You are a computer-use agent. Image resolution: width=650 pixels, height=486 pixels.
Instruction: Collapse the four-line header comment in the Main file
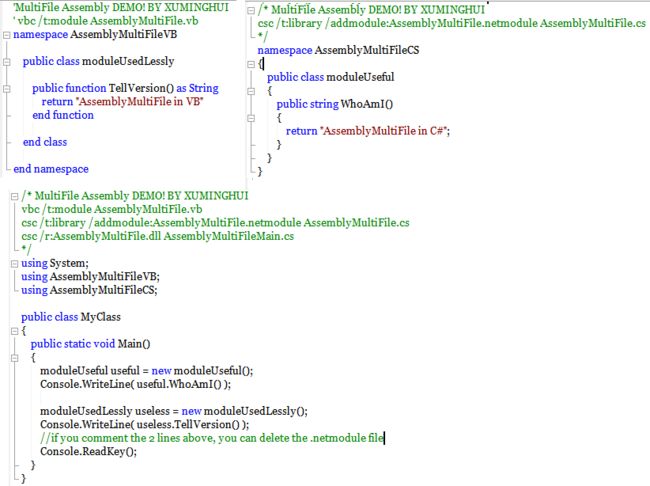pyautogui.click(x=15, y=197)
